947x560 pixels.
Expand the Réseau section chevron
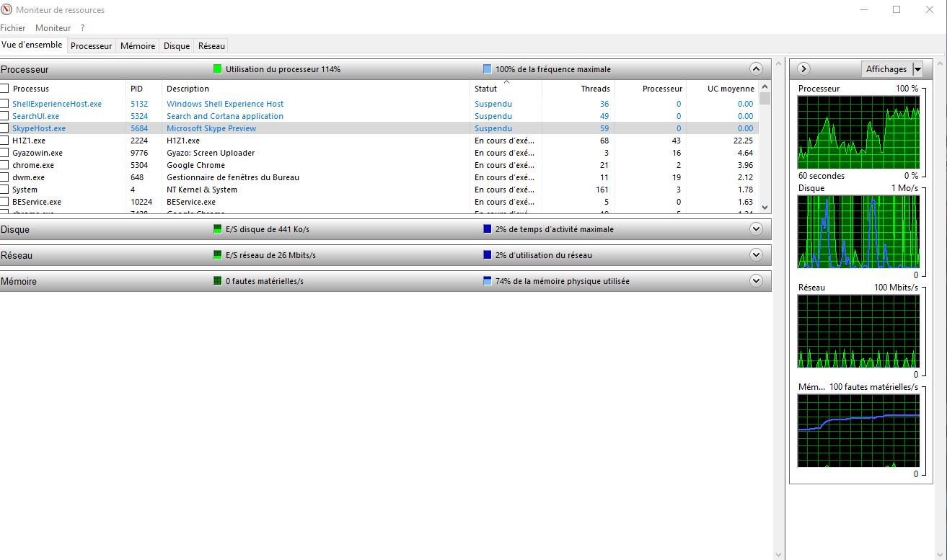756,255
